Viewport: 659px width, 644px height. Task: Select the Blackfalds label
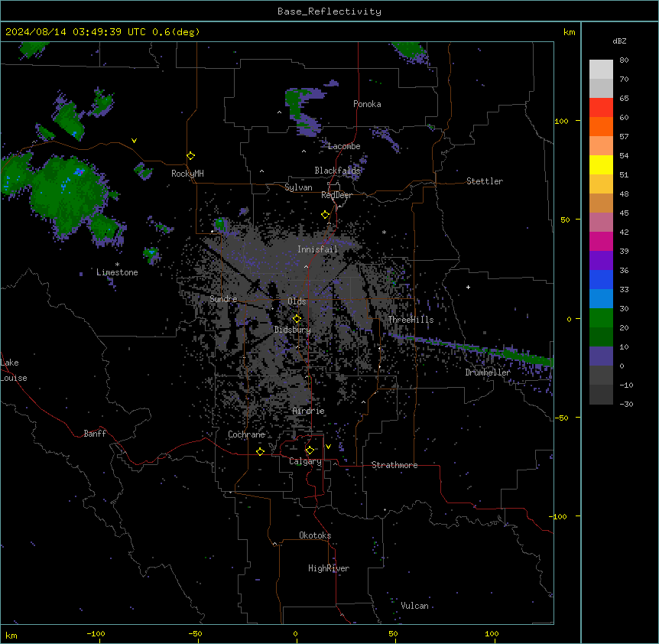[x=337, y=171]
